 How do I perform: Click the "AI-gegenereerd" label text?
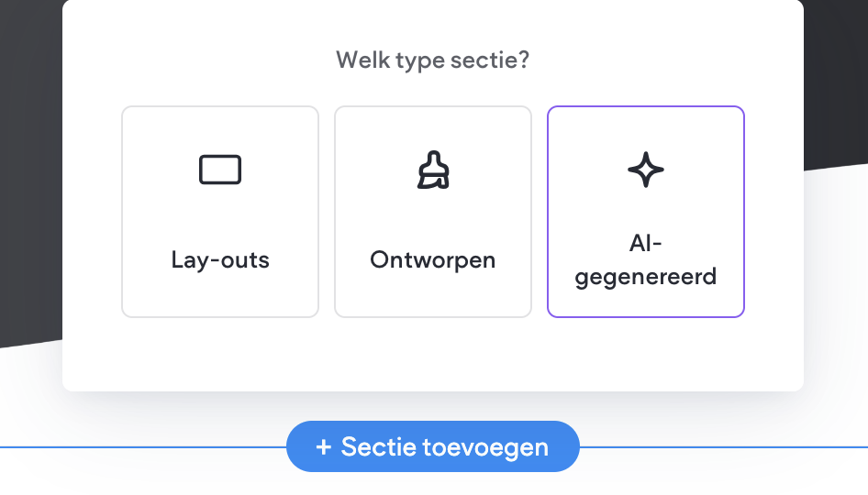coord(646,259)
